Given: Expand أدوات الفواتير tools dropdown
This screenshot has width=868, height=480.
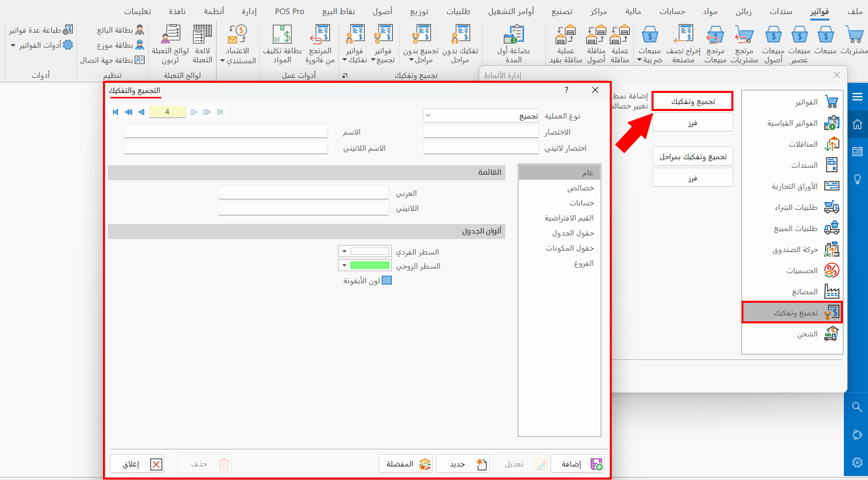Looking at the screenshot, I should (x=13, y=45).
